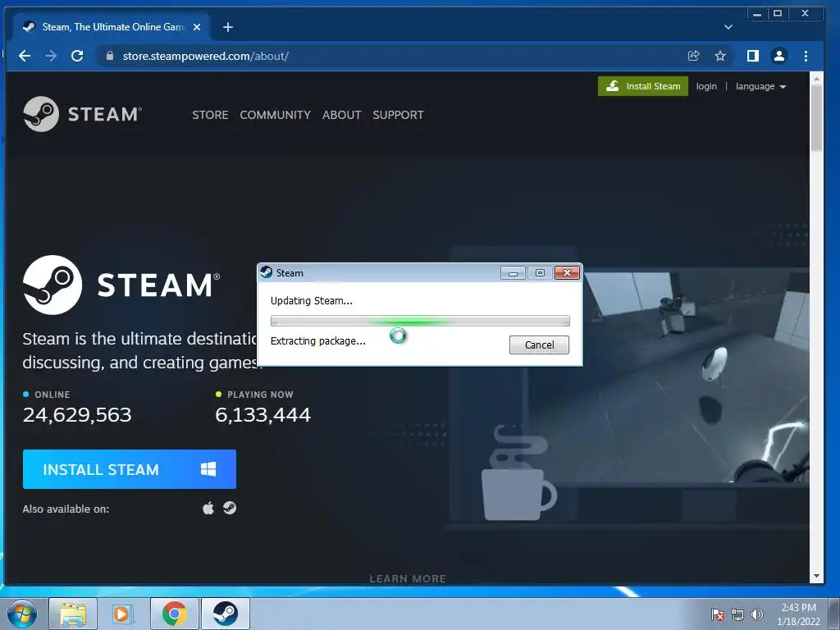This screenshot has width=840, height=630.
Task: Click the vertical scrollbar thumb
Action: 816,118
